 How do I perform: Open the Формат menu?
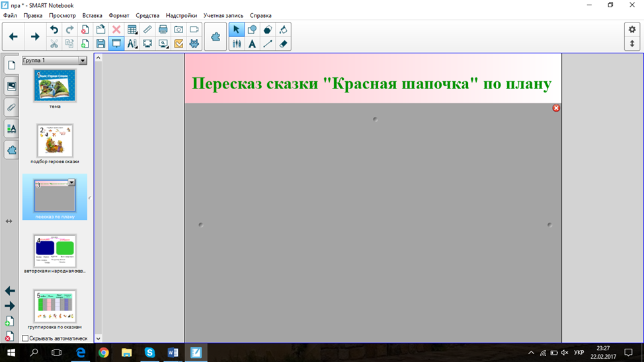coord(119,15)
